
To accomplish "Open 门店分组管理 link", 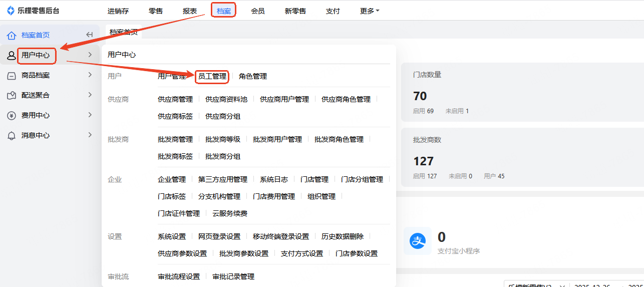I will click(x=362, y=179).
